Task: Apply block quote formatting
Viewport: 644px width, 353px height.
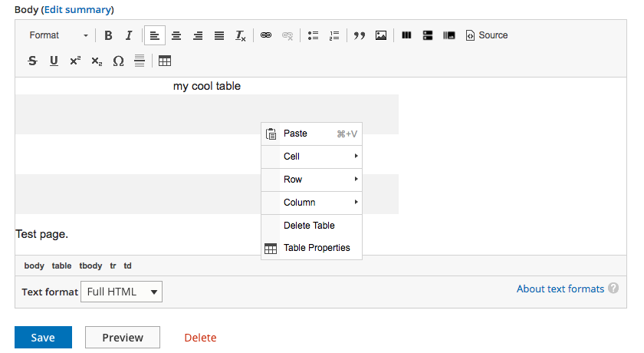Action: pyautogui.click(x=360, y=35)
